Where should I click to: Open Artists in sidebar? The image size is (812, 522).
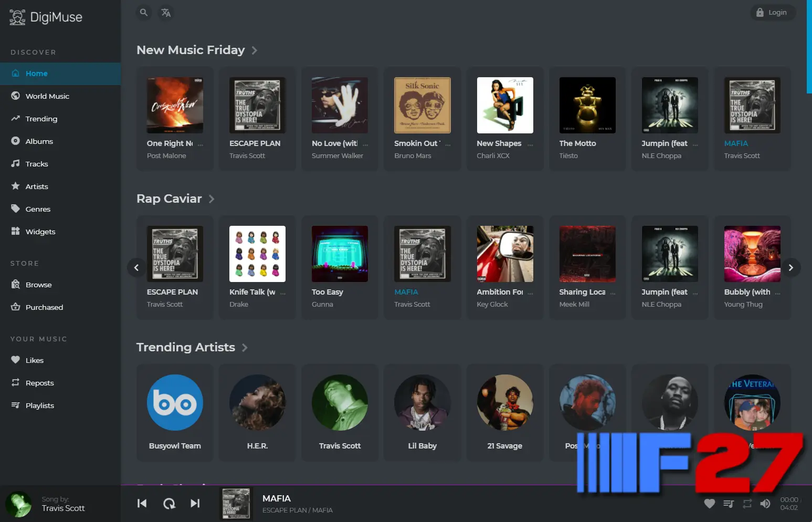[60, 186]
